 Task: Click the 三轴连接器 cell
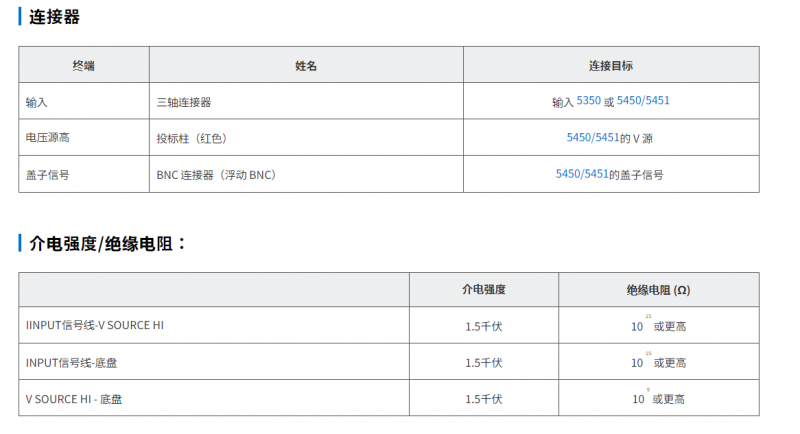click(184, 102)
